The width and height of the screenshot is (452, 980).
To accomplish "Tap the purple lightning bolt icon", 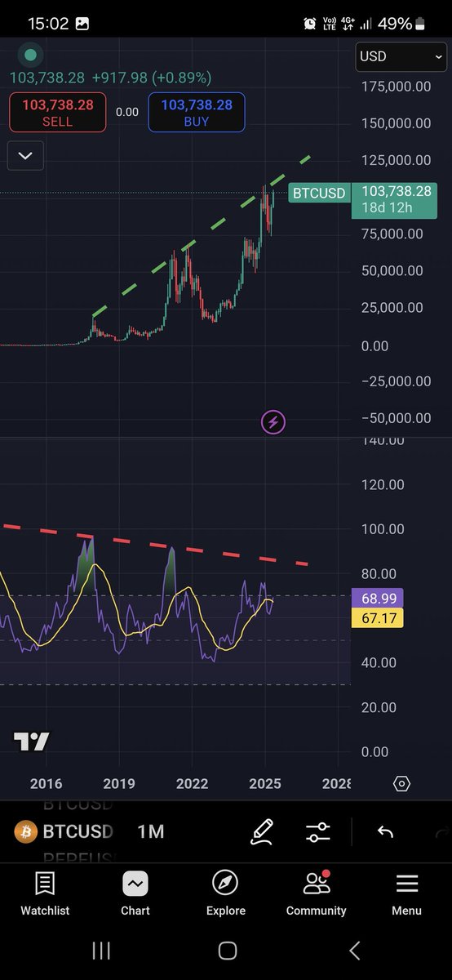I will [x=273, y=422].
